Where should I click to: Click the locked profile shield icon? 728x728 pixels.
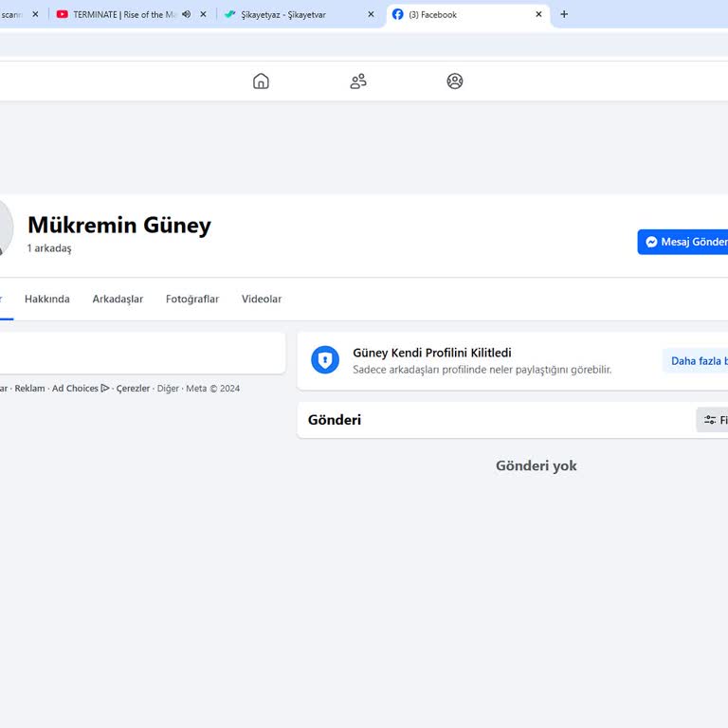[325, 360]
